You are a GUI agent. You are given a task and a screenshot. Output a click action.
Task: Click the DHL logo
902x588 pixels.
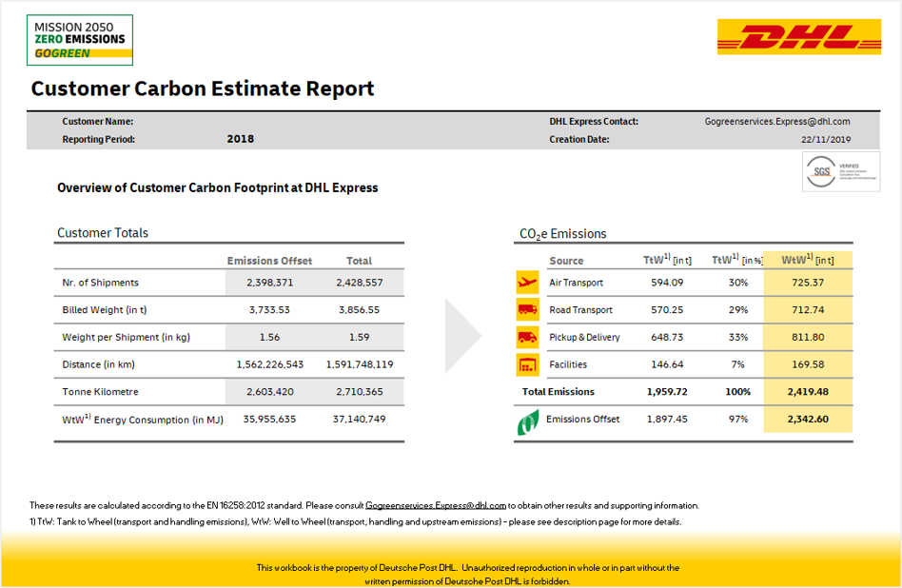point(799,37)
